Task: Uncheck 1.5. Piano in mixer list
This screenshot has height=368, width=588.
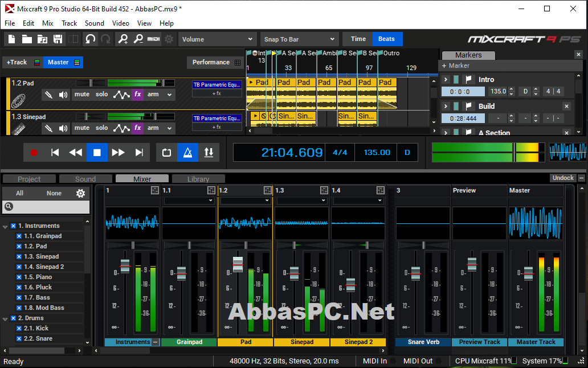Action: 19,277
